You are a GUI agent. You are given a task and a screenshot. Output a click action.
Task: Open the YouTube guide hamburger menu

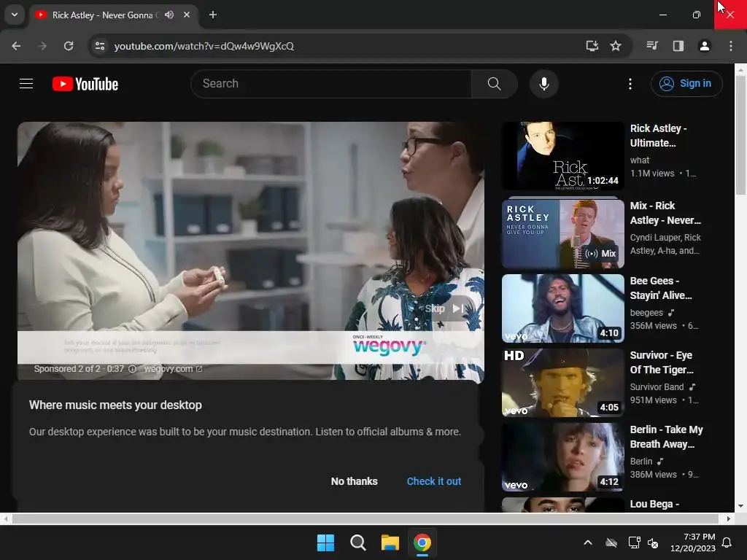coord(26,84)
